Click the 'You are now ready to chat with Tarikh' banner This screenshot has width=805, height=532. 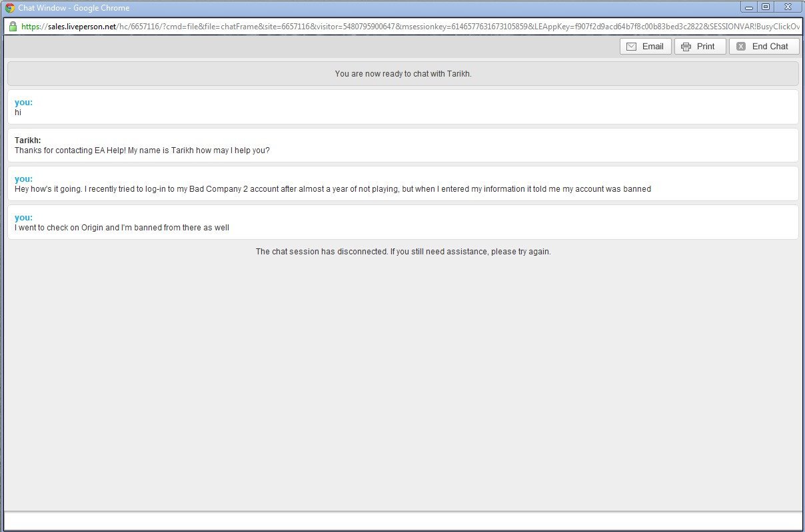403,74
